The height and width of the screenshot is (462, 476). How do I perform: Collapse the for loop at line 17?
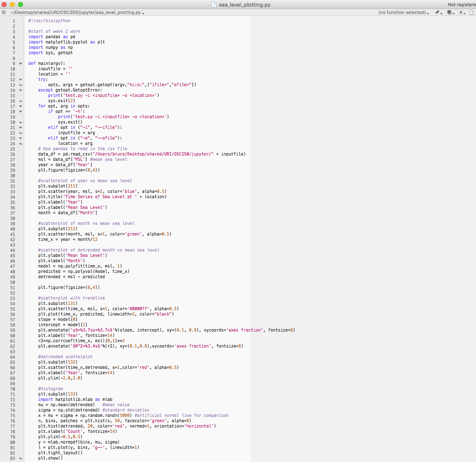coord(21,106)
